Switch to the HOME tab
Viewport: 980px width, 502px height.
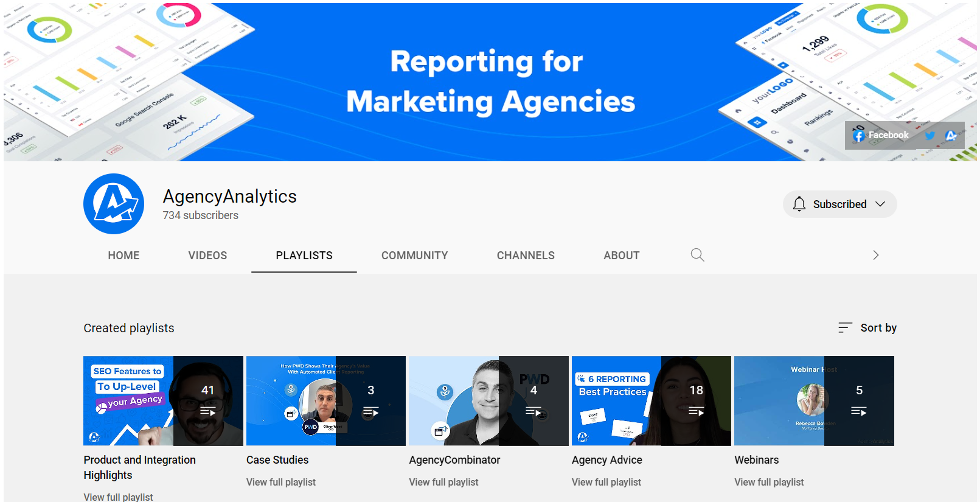pyautogui.click(x=123, y=256)
